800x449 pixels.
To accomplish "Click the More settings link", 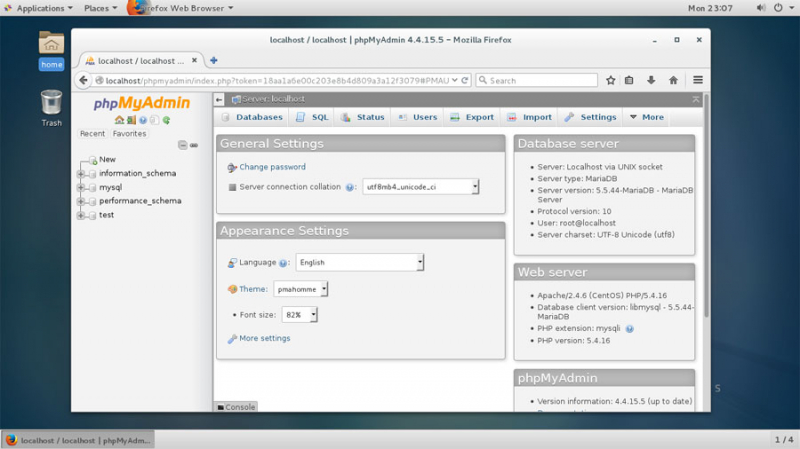I will (x=264, y=338).
